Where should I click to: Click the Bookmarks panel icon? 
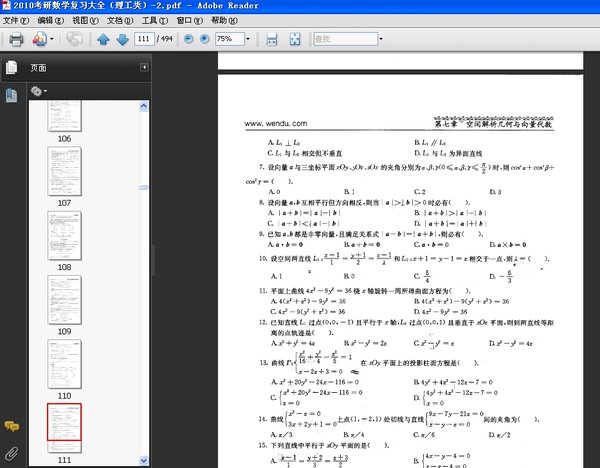pos(11,95)
